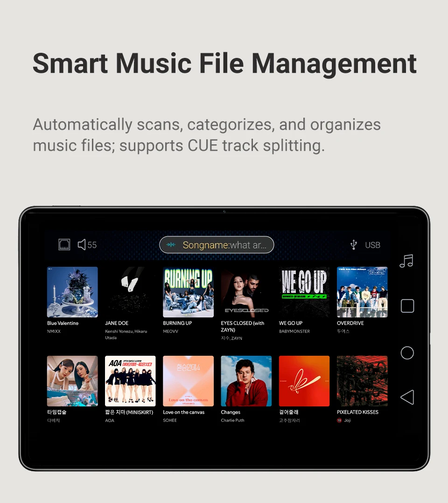Viewport: 448px width, 503px height.
Task: Tap the artist name "BABYMONSTER"
Action: (x=294, y=331)
